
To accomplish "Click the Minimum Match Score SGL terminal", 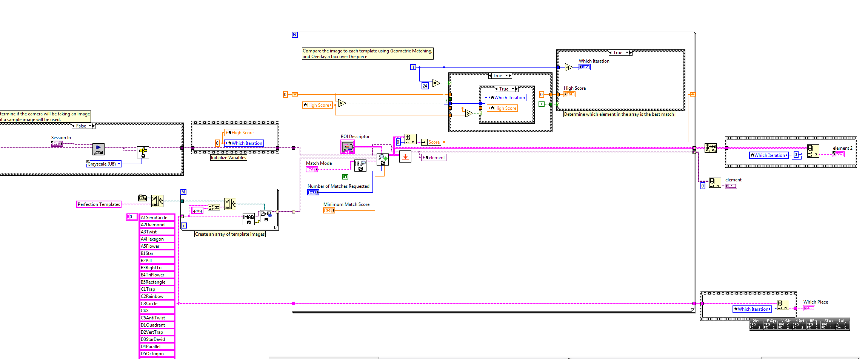I will click(x=329, y=210).
